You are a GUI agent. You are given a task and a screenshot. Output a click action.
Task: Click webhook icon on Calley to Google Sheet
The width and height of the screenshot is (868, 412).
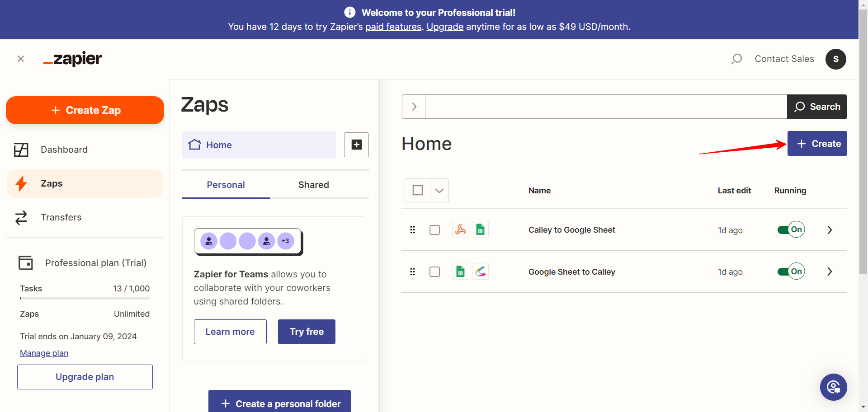tap(461, 229)
